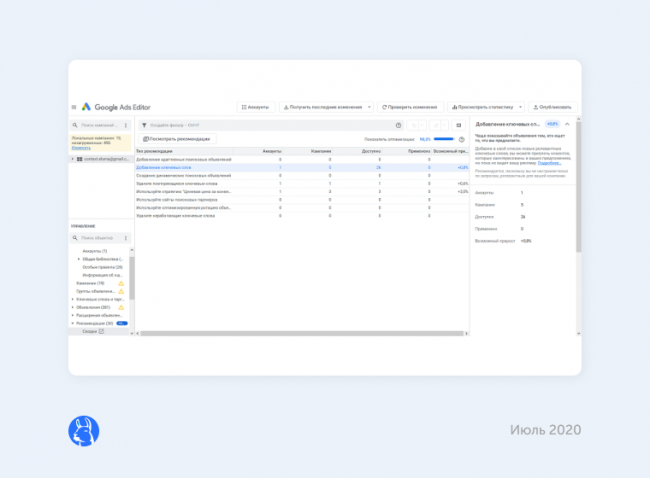Screen dimensions: 650x478
Task: Click the Опубликовать publish button
Action: 552,106
